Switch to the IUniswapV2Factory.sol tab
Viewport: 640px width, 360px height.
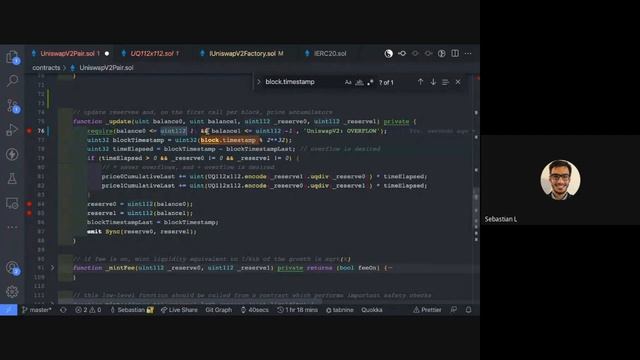click(243, 53)
